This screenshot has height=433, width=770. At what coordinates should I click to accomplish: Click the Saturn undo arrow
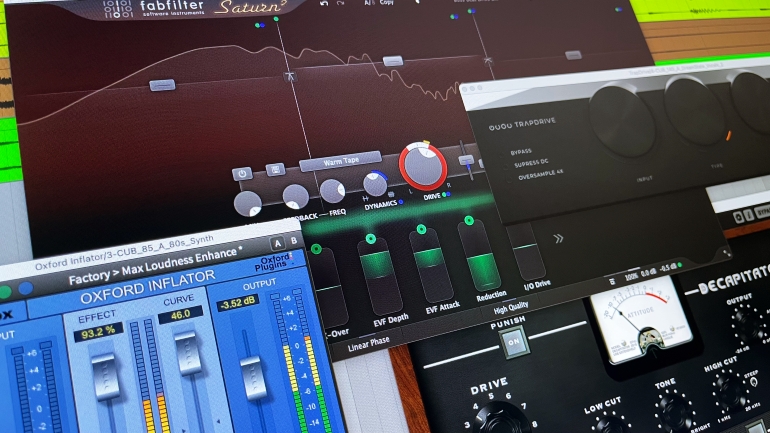324,3
